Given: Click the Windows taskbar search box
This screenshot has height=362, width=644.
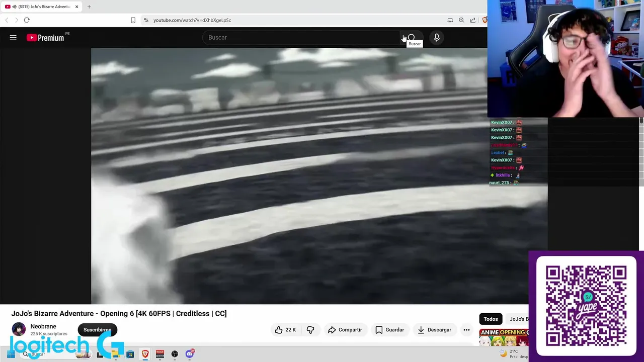Looking at the screenshot, I should point(55,354).
